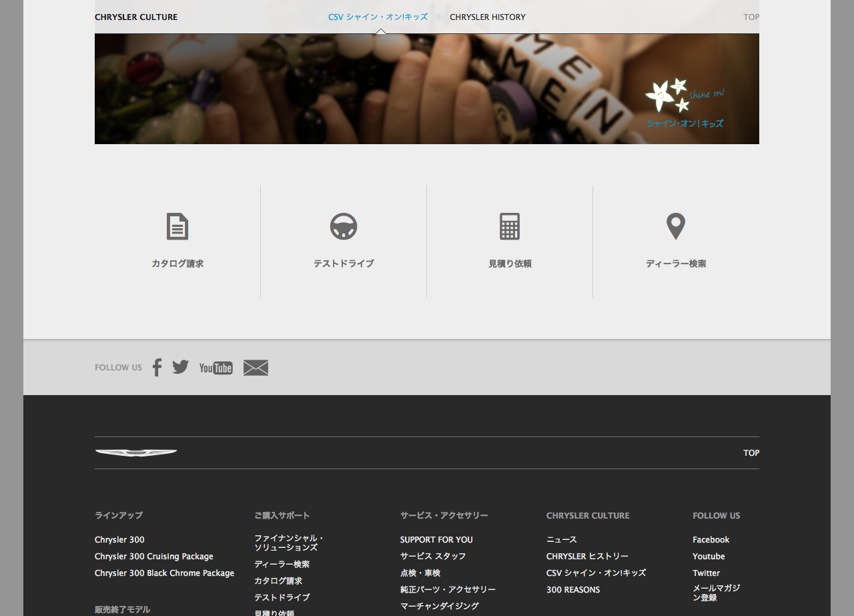The height and width of the screenshot is (616, 854).
Task: Click the Shine On Kids banner image
Action: [x=427, y=89]
